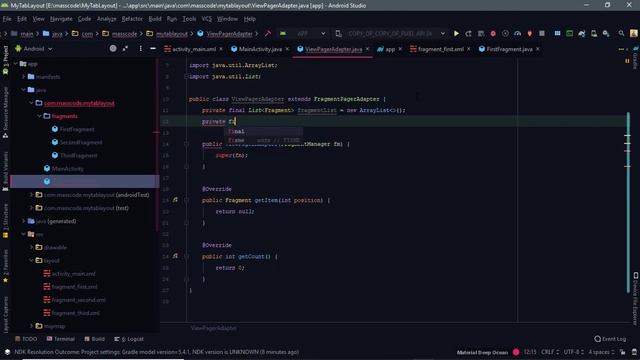Image resolution: width=640 pixels, height=360 pixels.
Task: Open Project panel options three-dot icon
Action: [140, 49]
